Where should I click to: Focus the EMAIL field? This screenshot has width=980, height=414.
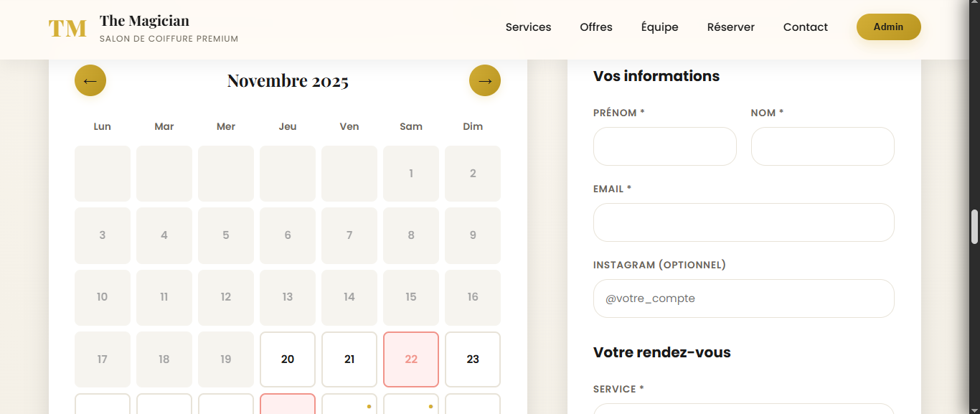click(743, 222)
